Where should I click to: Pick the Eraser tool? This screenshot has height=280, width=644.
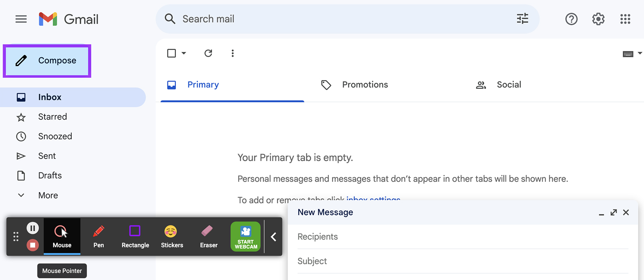pyautogui.click(x=208, y=236)
